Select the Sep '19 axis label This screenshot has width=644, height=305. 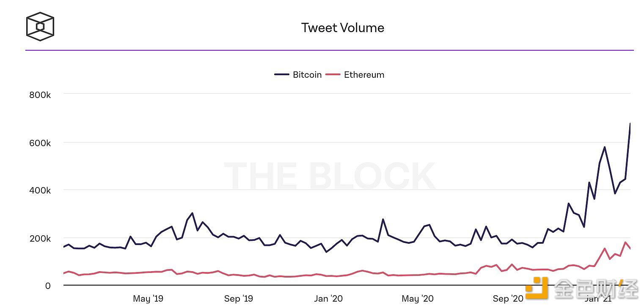tap(239, 299)
